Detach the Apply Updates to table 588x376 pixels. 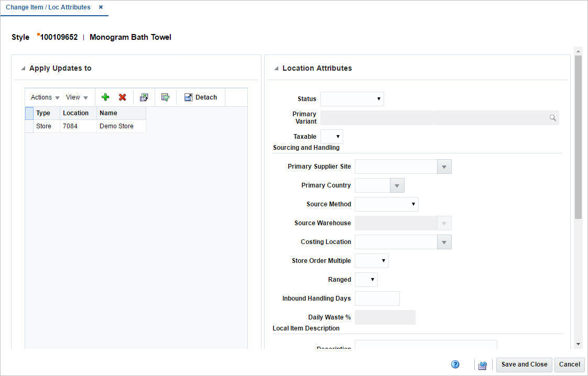201,97
